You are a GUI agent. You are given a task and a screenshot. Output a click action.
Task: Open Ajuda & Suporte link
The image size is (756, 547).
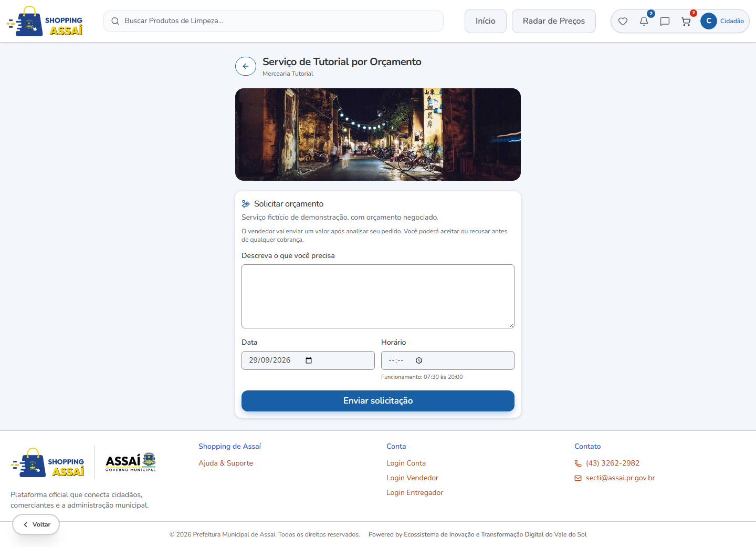226,463
